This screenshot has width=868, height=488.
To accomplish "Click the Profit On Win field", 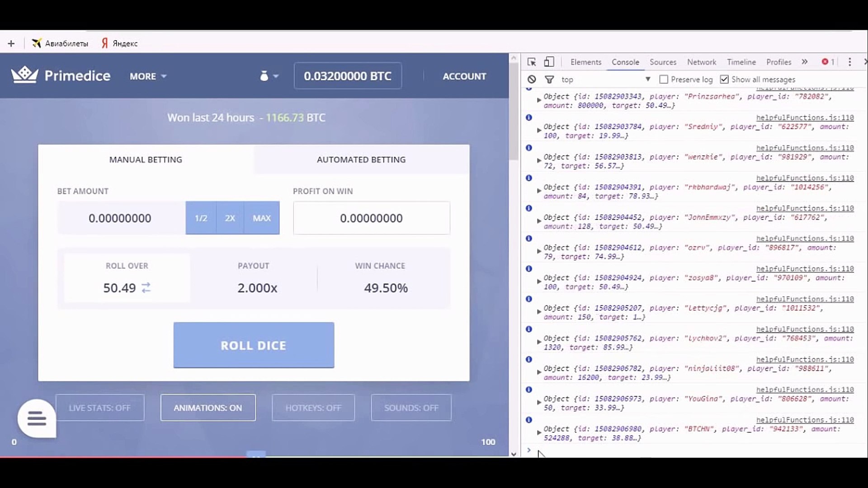I will pyautogui.click(x=371, y=218).
